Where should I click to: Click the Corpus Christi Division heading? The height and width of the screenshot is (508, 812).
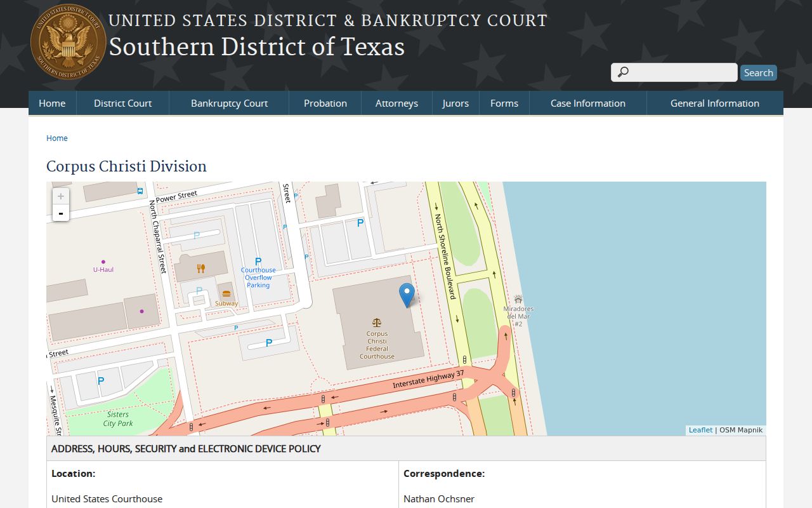pyautogui.click(x=127, y=166)
